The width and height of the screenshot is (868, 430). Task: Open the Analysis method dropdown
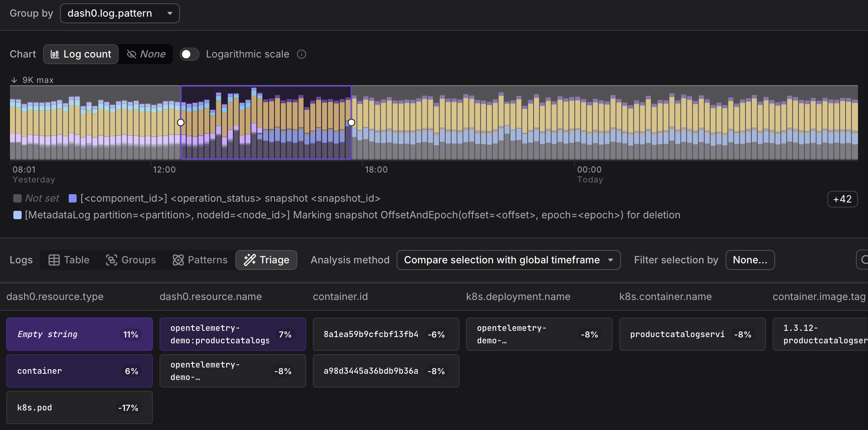pyautogui.click(x=508, y=260)
